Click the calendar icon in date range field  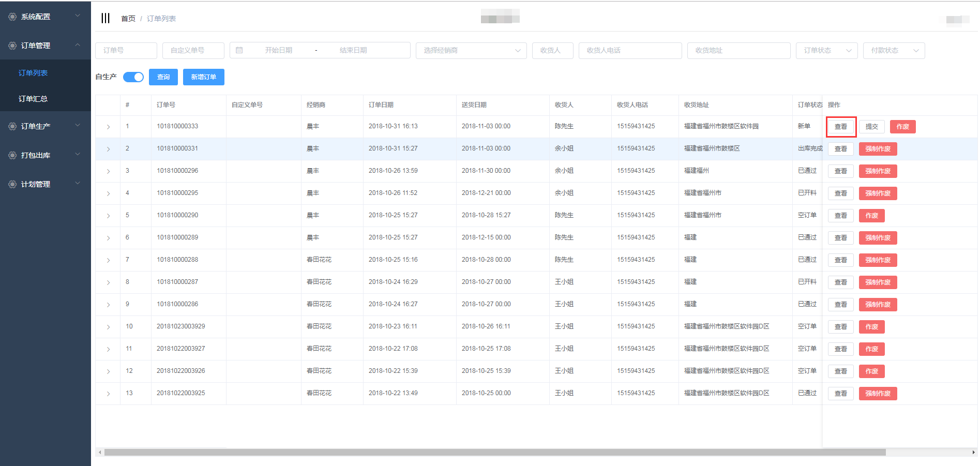point(239,50)
